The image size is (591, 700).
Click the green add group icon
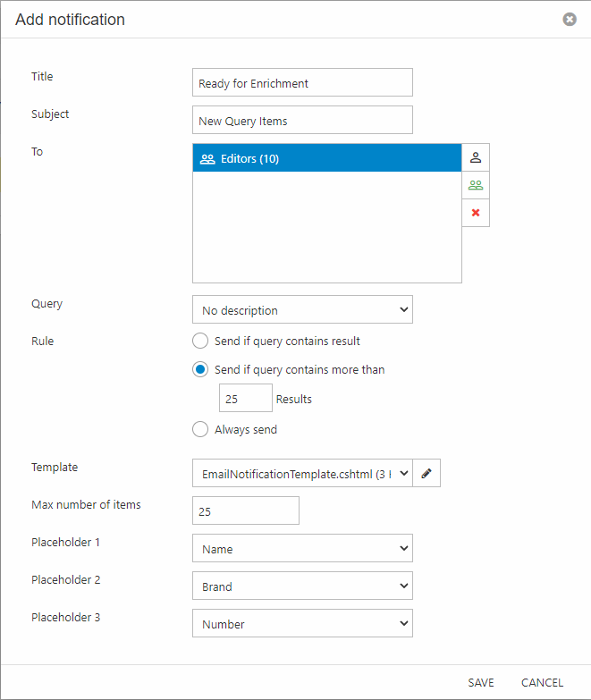point(476,185)
